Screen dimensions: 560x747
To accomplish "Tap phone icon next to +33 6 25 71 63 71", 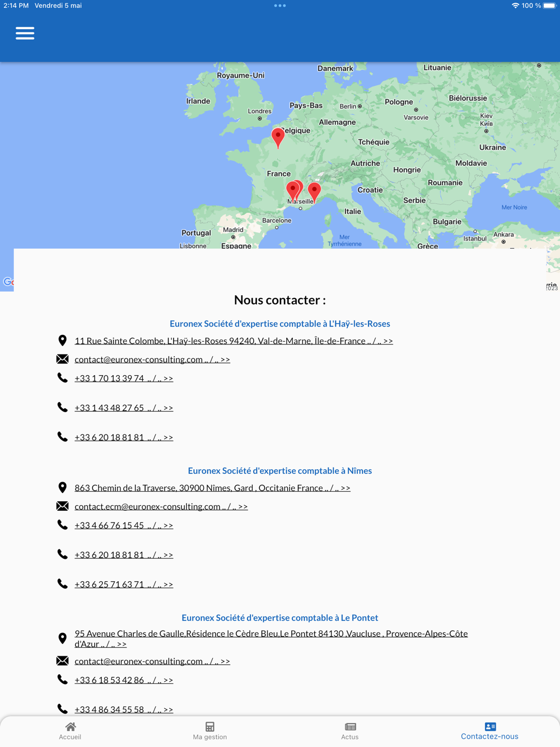I will point(63,583).
